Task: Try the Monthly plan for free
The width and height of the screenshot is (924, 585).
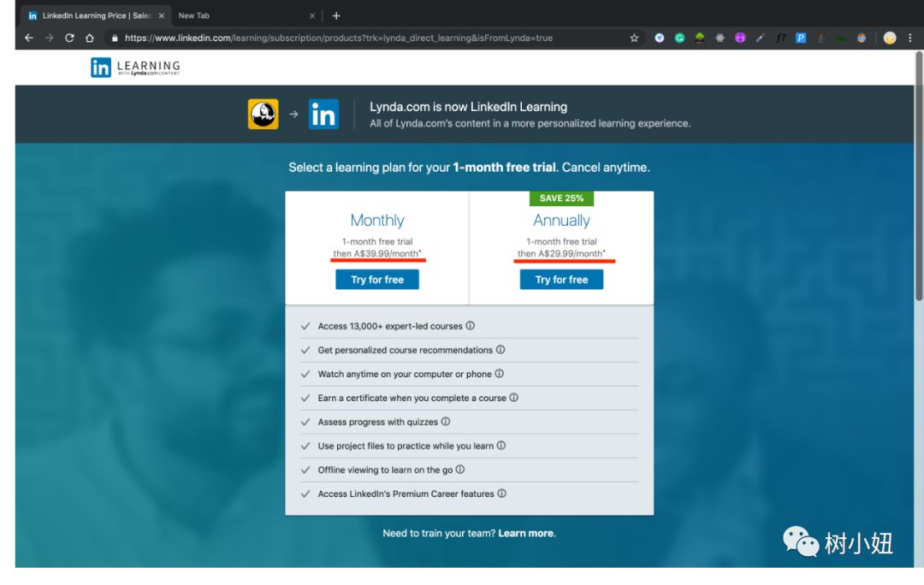Action: (377, 280)
